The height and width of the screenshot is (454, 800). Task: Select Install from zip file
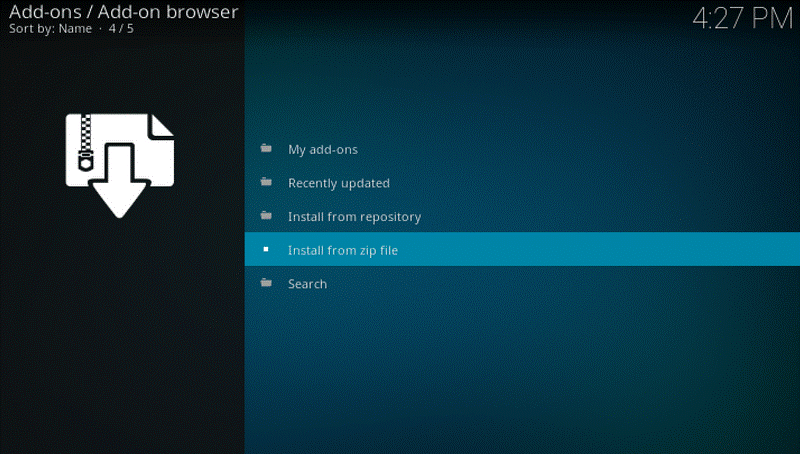click(x=342, y=250)
